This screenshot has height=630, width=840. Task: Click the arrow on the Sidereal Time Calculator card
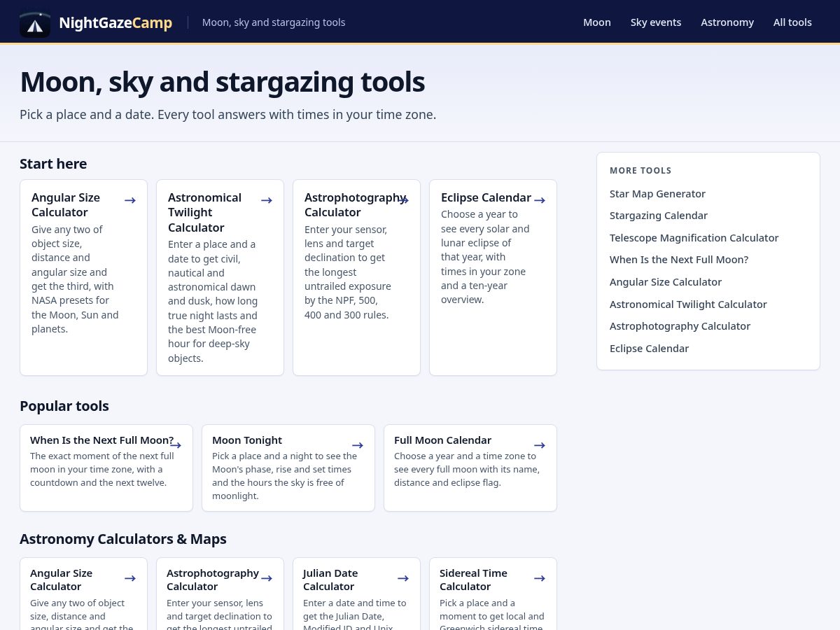pos(540,578)
